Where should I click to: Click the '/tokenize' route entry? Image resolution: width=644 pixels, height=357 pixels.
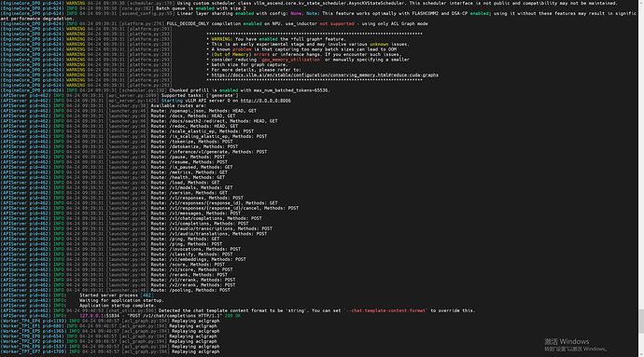click(192, 142)
